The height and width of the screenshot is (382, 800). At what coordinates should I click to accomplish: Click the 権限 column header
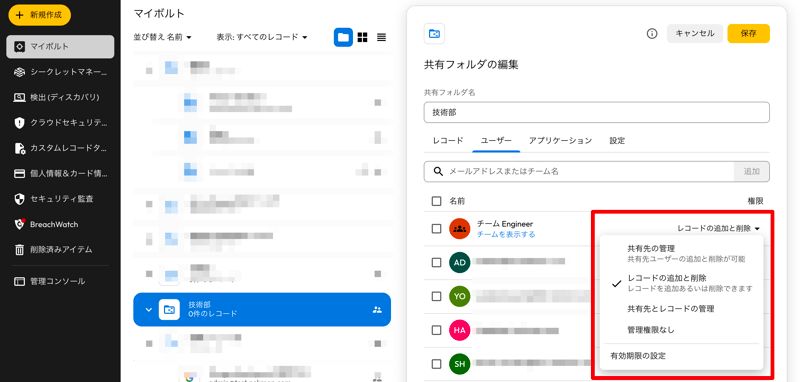[755, 201]
